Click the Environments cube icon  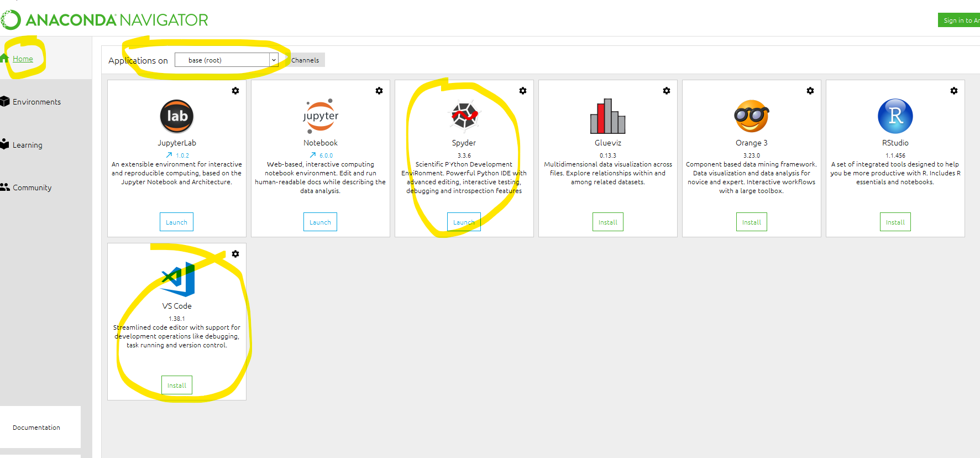pyautogui.click(x=5, y=101)
